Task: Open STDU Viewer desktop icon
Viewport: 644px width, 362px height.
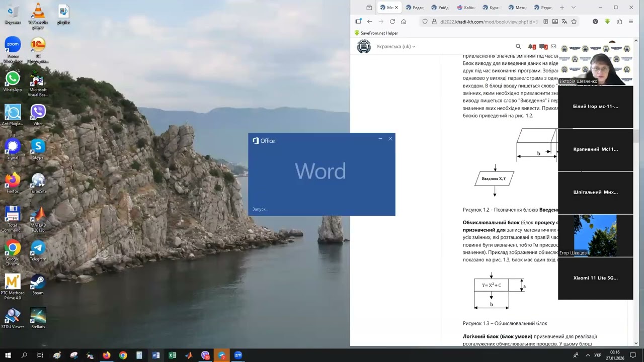Action: pyautogui.click(x=13, y=318)
